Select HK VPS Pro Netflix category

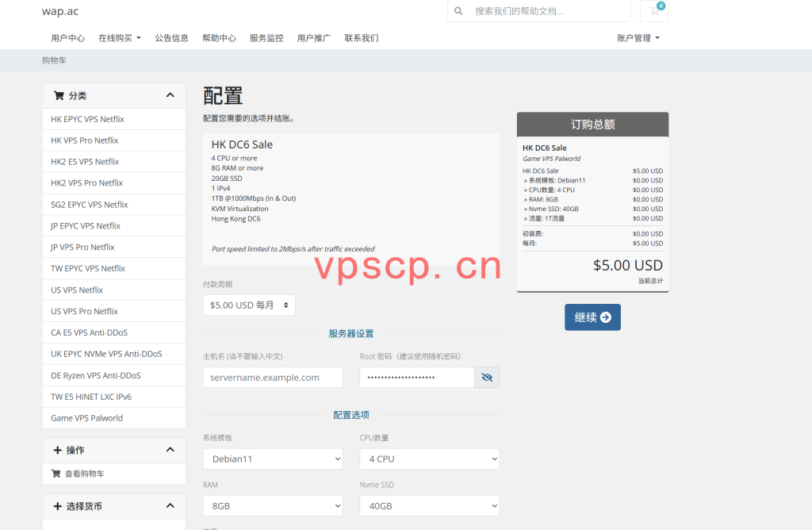coord(114,140)
